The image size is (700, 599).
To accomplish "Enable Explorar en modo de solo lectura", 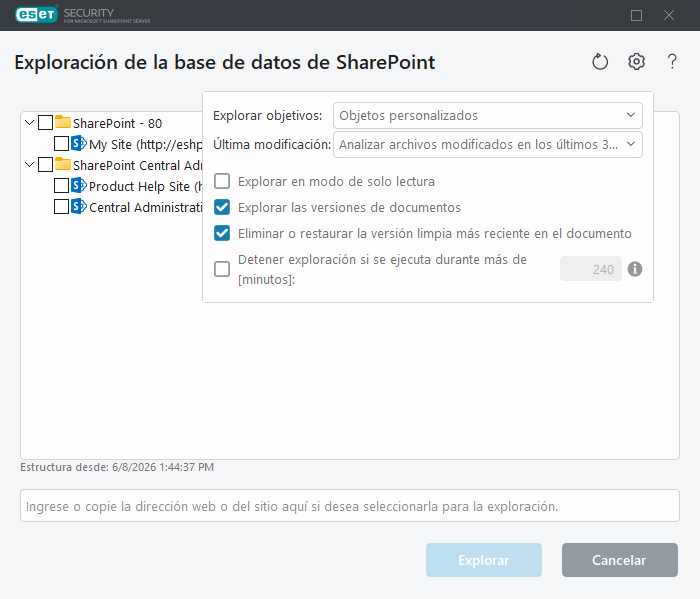I will coord(222,182).
